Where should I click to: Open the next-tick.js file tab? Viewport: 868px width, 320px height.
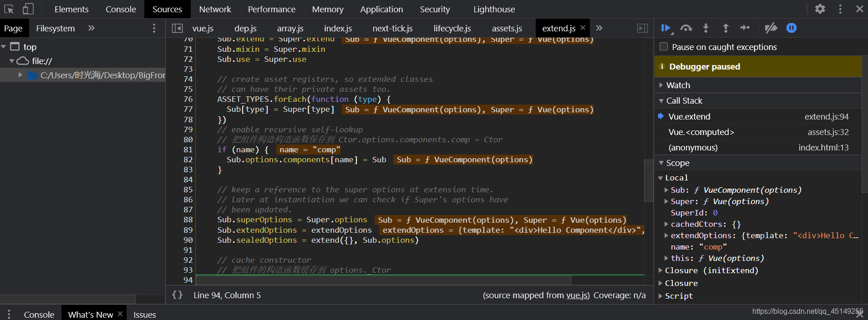point(392,28)
